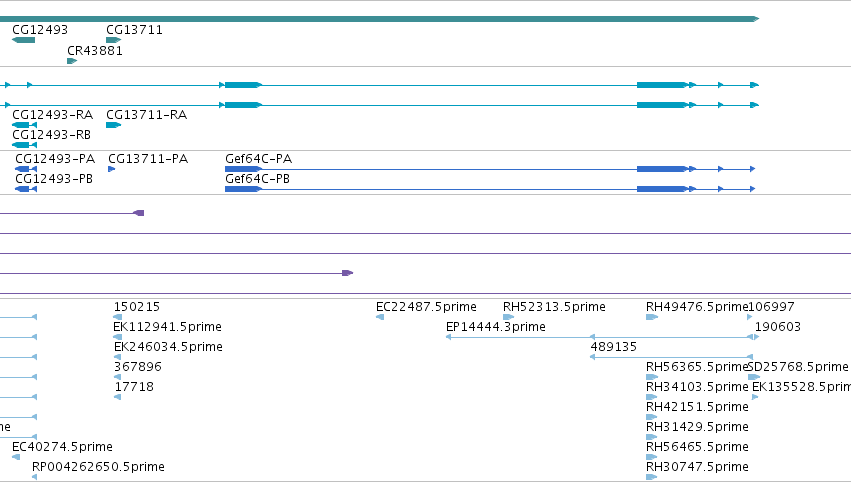Image resolution: width=851 pixels, height=482 pixels.
Task: Click the 489135 feature label
Action: pyautogui.click(x=613, y=347)
